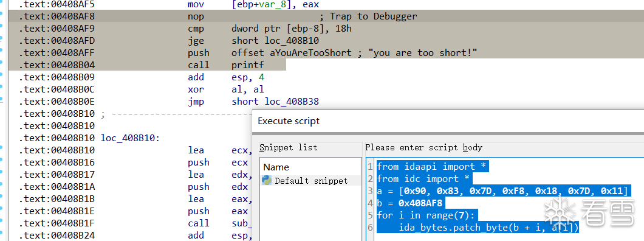Screen dimensions: 644x241
Task: Click the Python icon beside Default snippet
Action: [267, 181]
